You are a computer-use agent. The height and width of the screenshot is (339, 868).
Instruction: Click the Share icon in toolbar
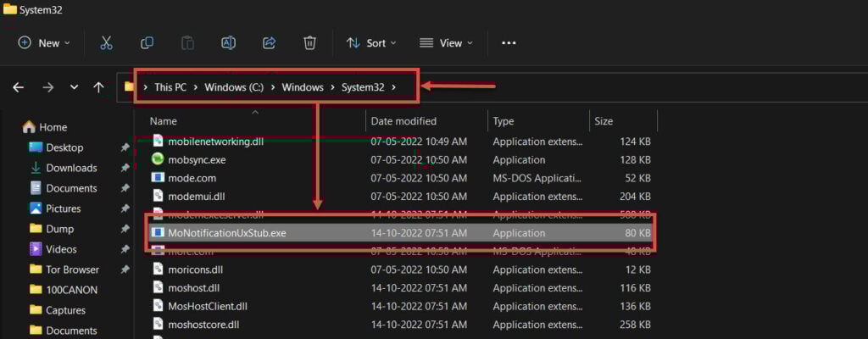click(x=270, y=43)
